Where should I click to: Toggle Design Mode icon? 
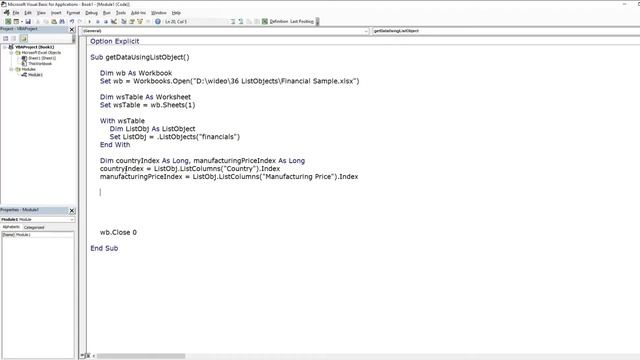[x=113, y=21]
